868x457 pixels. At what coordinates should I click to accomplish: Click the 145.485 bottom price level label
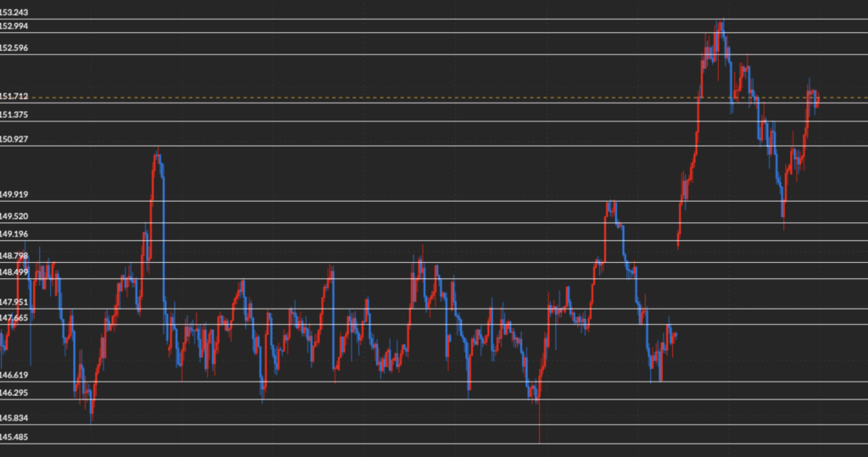[14, 437]
